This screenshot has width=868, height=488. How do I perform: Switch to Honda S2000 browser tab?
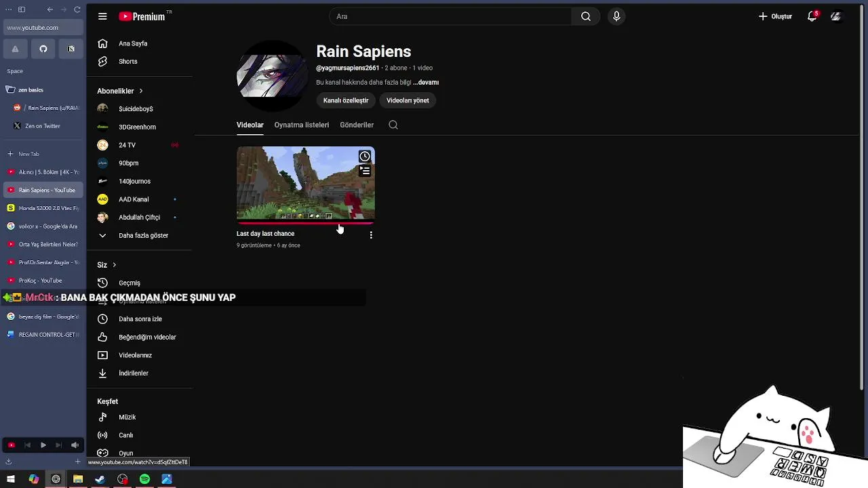coord(43,208)
